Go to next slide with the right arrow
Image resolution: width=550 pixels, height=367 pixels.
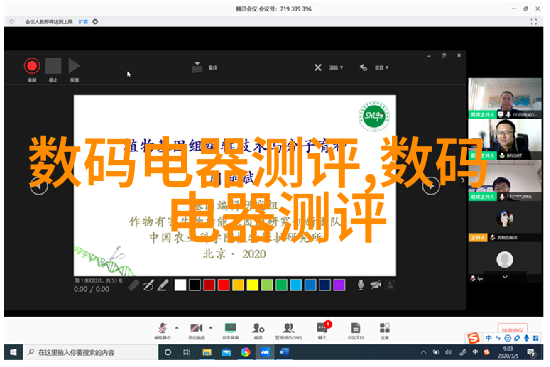431,186
